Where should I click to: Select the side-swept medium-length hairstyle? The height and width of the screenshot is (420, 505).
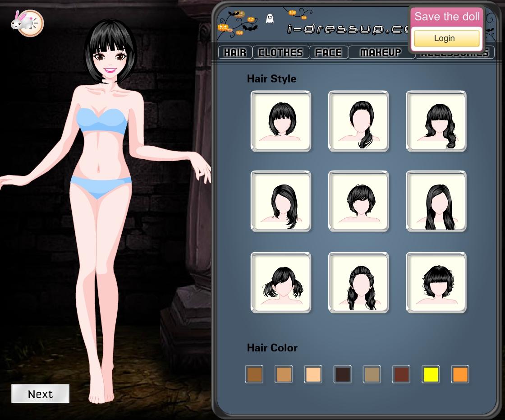tap(280, 201)
